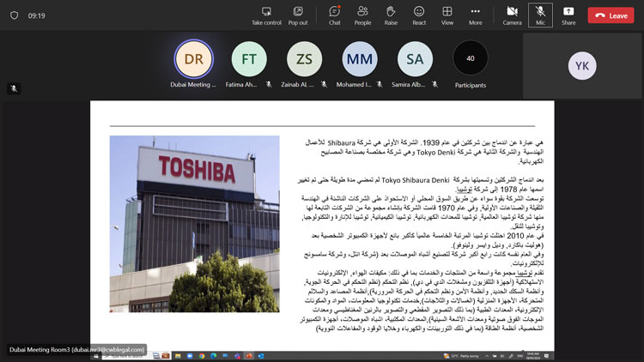This screenshot has height=362, width=644.
Task: Click the Take control icon
Action: point(266,11)
